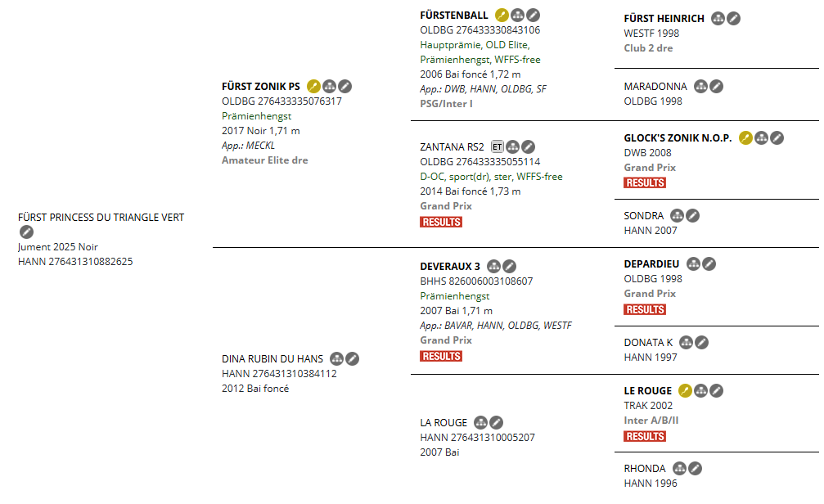Click the edit pencil icon beside Fürst Heinrich
The image size is (824, 504).
734,19
